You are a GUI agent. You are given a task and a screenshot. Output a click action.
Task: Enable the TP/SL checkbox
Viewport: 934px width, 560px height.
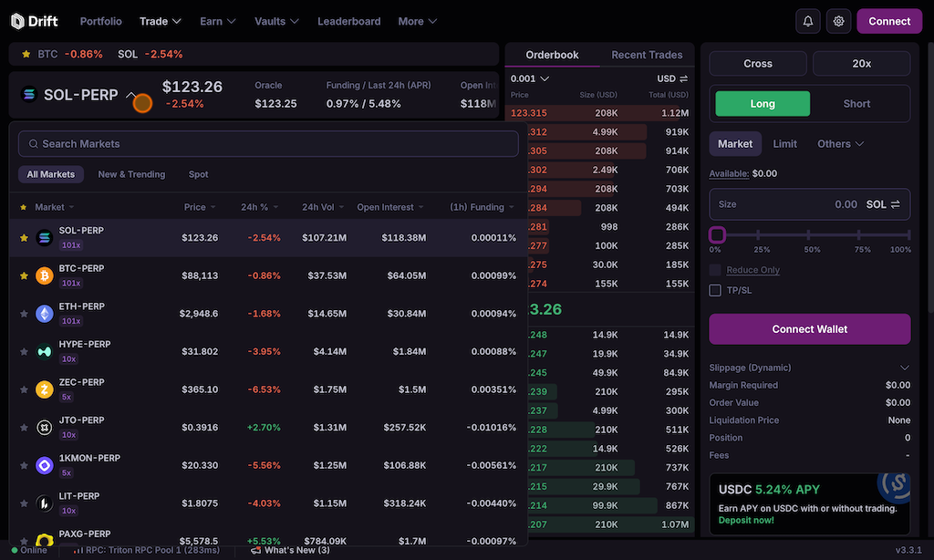[x=716, y=290]
